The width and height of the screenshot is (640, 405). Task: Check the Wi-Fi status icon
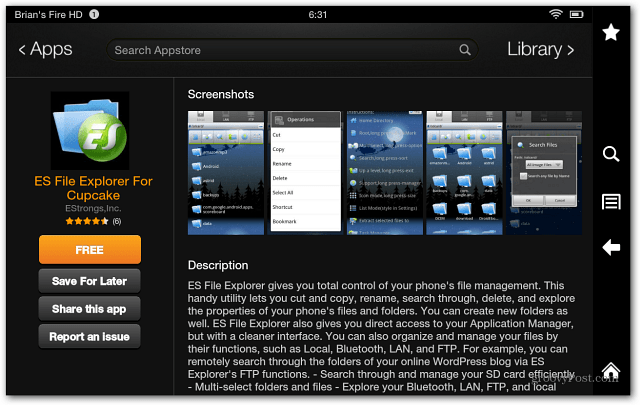tap(556, 14)
